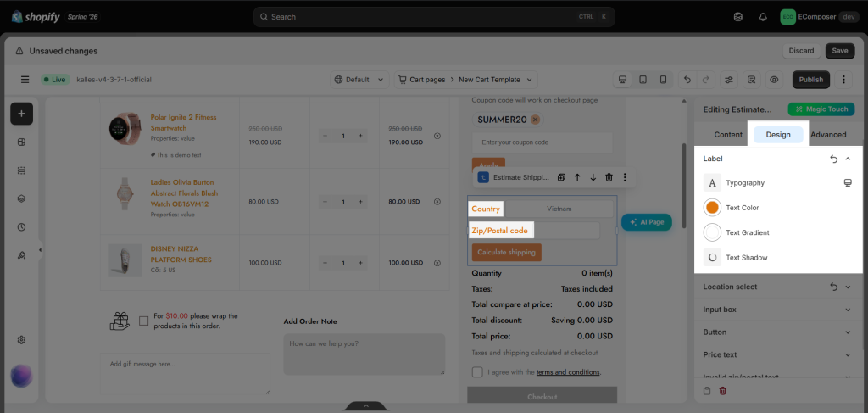Open the terms and conditions link
Image resolution: width=868 pixels, height=413 pixels.
pos(569,372)
